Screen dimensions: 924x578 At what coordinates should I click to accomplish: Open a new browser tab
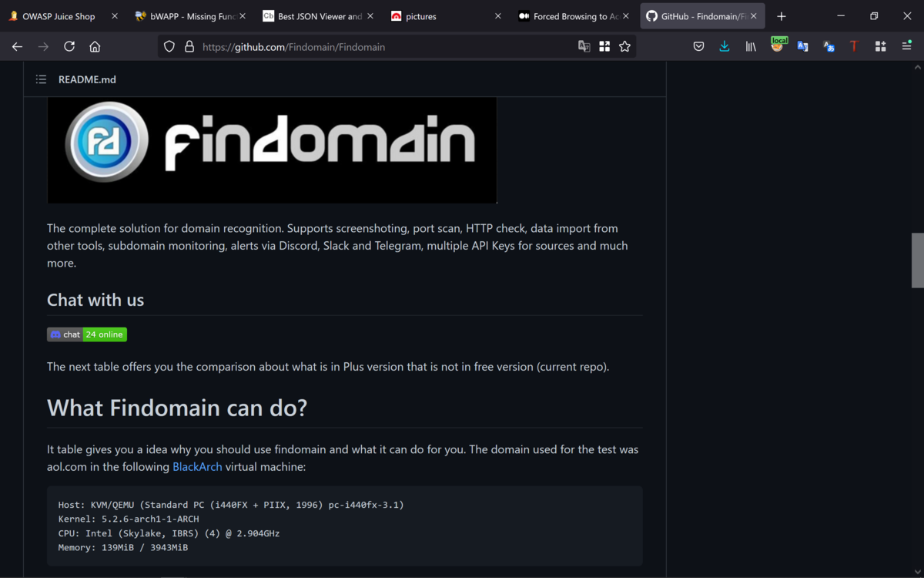point(782,16)
